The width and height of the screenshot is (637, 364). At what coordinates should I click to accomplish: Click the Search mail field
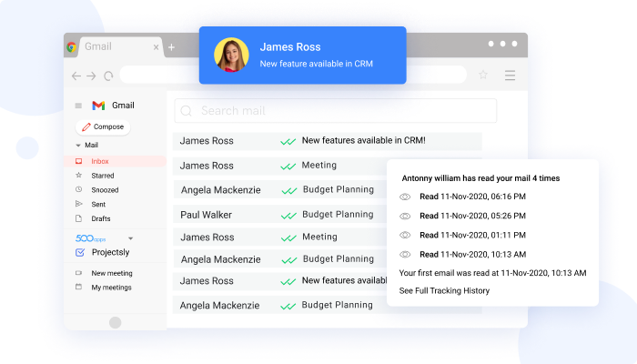(x=336, y=110)
